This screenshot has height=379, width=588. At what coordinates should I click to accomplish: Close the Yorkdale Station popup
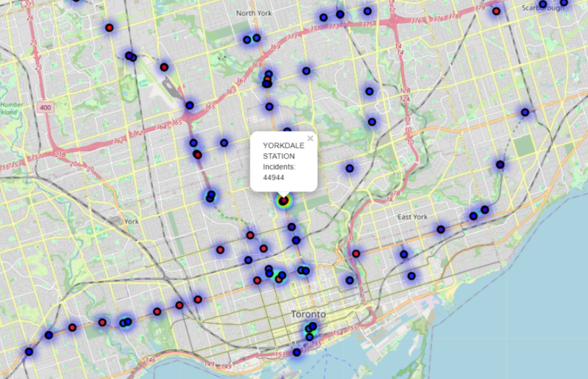310,139
